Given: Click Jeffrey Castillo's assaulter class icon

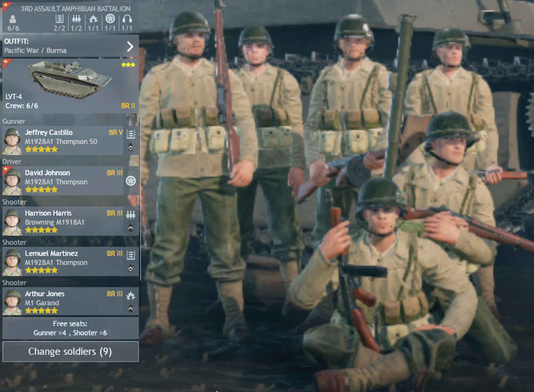Looking at the screenshot, I should pos(131,134).
